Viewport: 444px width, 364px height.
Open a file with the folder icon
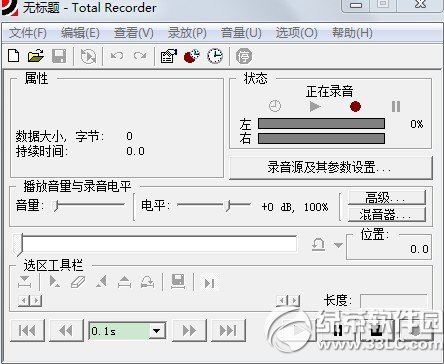(x=36, y=56)
